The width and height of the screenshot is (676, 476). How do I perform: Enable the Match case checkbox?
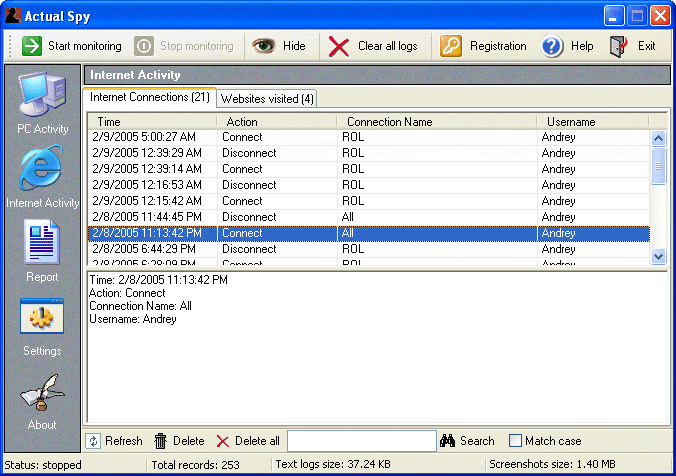tap(515, 441)
